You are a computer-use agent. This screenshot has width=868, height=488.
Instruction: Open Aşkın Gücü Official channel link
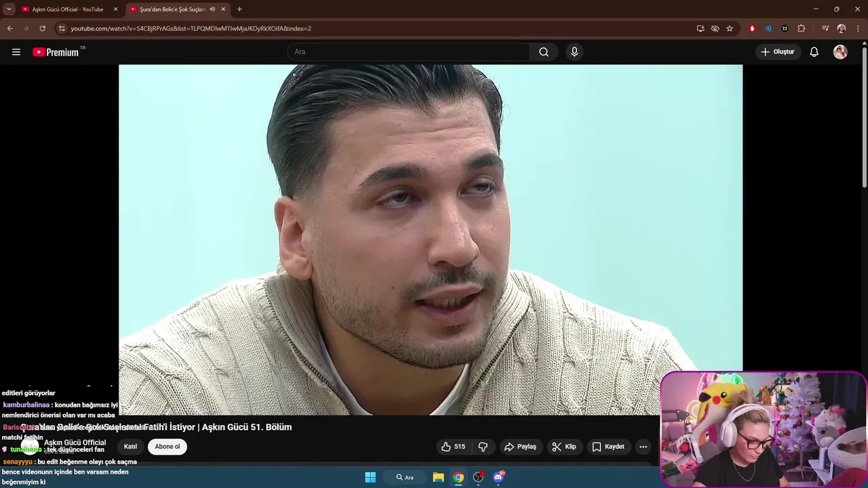click(x=75, y=443)
